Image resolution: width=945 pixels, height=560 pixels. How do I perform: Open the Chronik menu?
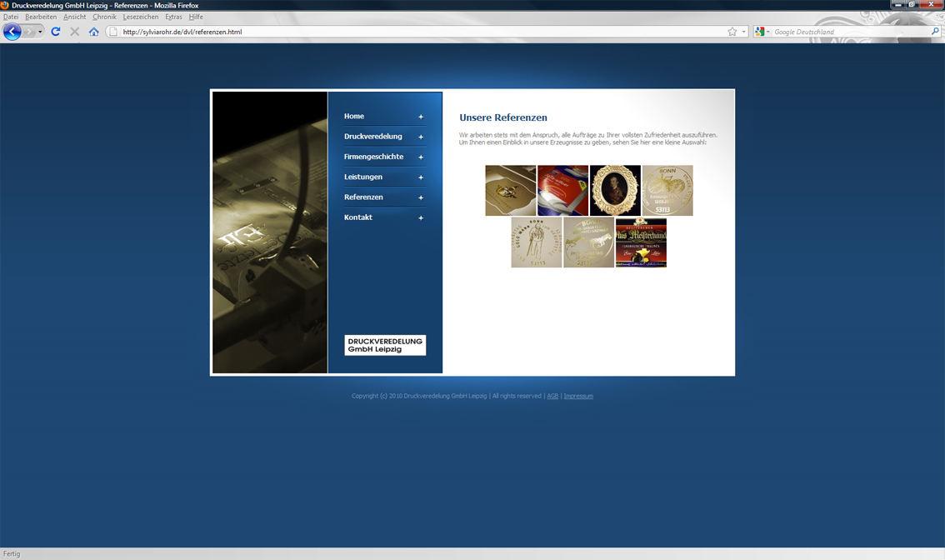104,17
